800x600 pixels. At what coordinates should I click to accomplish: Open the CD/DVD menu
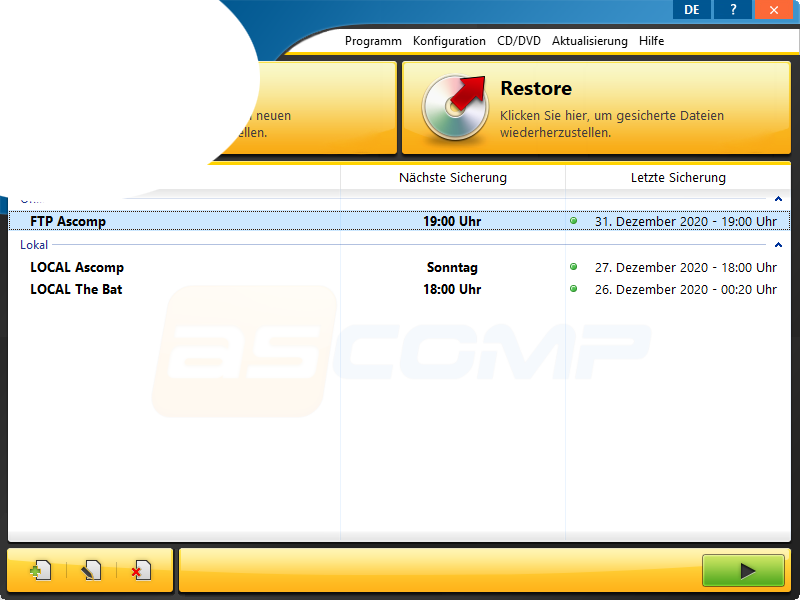[x=518, y=41]
